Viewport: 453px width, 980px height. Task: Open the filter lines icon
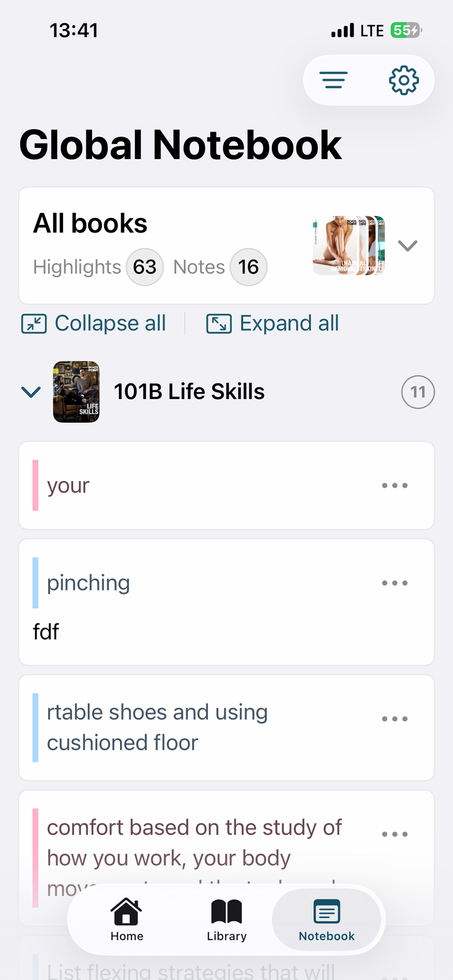pos(333,80)
